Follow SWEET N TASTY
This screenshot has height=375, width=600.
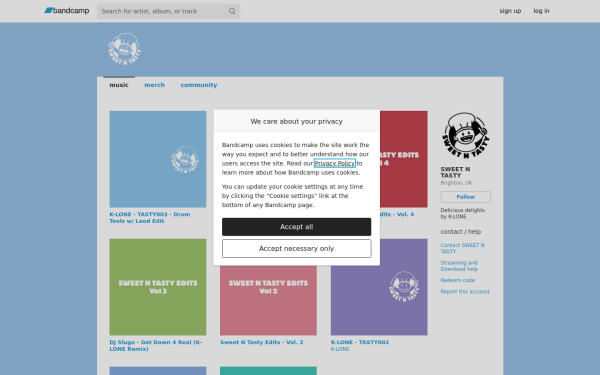pyautogui.click(x=465, y=197)
